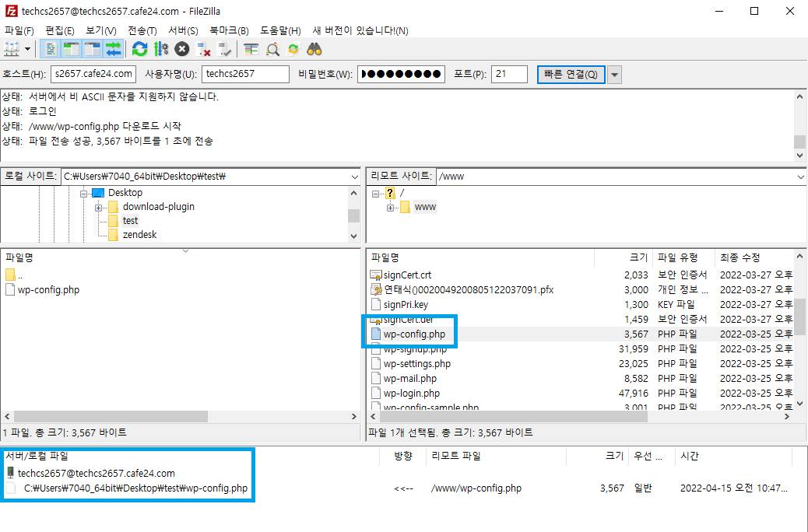This screenshot has height=532, width=808.
Task: Disconnect from the current server
Action: 202,49
